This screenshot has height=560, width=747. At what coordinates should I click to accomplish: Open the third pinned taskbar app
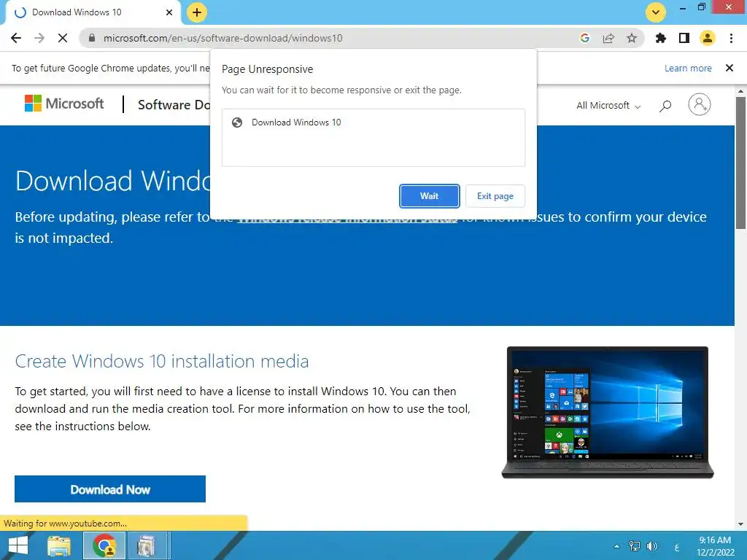coord(146,545)
